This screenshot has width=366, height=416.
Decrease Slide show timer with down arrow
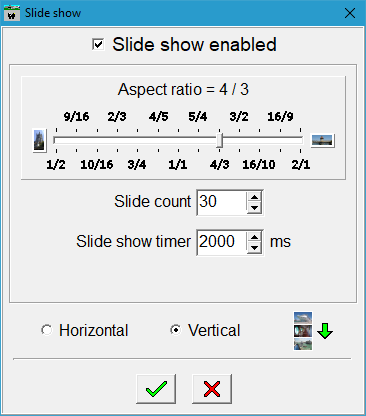pos(254,248)
